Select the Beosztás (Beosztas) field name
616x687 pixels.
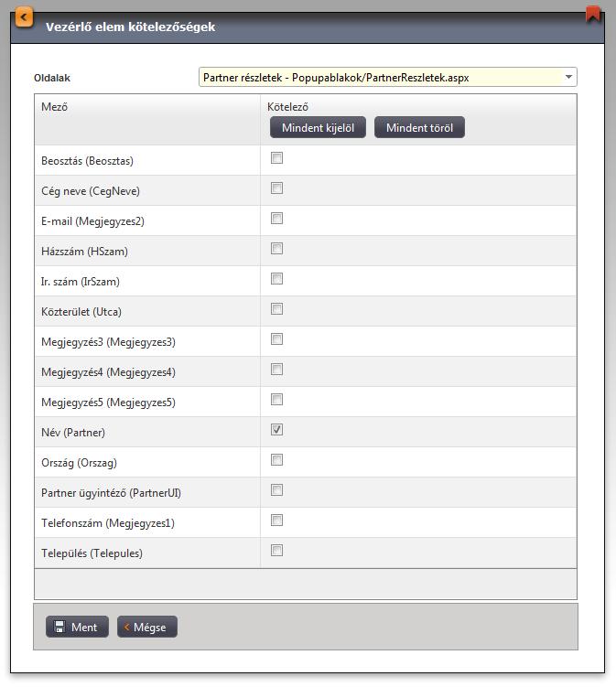(x=87, y=161)
